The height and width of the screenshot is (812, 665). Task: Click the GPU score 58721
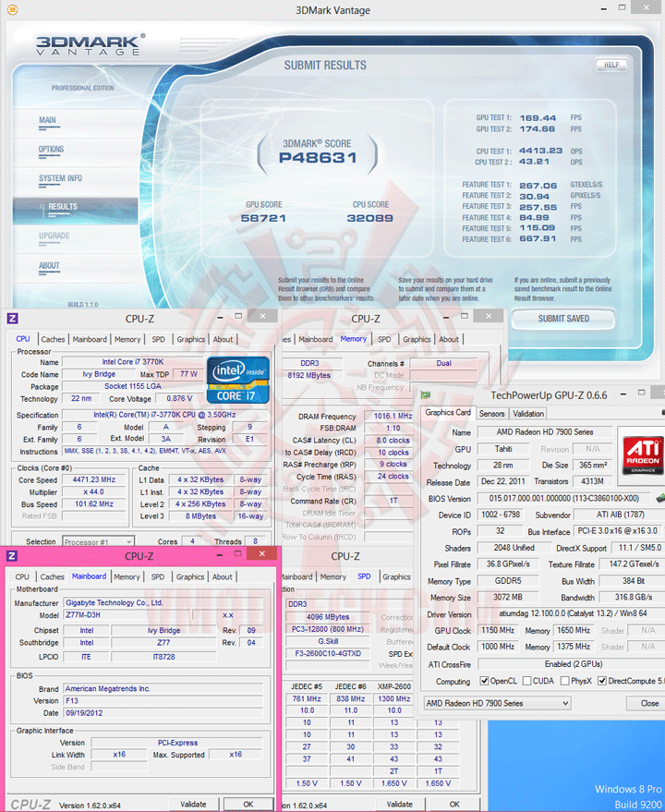click(263, 218)
